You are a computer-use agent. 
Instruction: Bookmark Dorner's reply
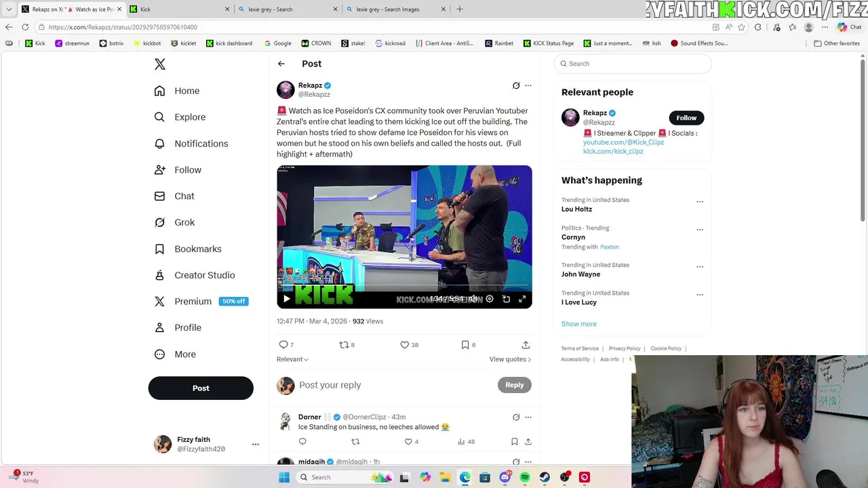click(x=515, y=442)
